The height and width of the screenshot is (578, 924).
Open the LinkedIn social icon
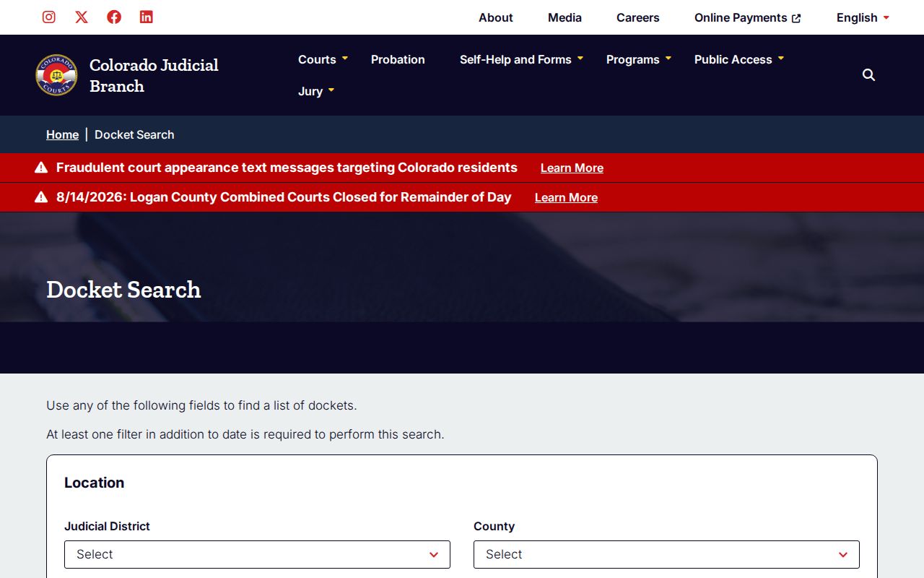(147, 17)
